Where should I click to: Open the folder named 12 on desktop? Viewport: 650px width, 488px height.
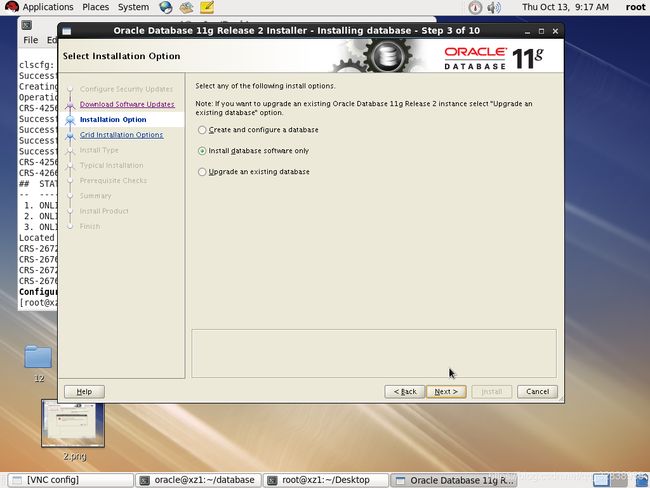pos(38,357)
